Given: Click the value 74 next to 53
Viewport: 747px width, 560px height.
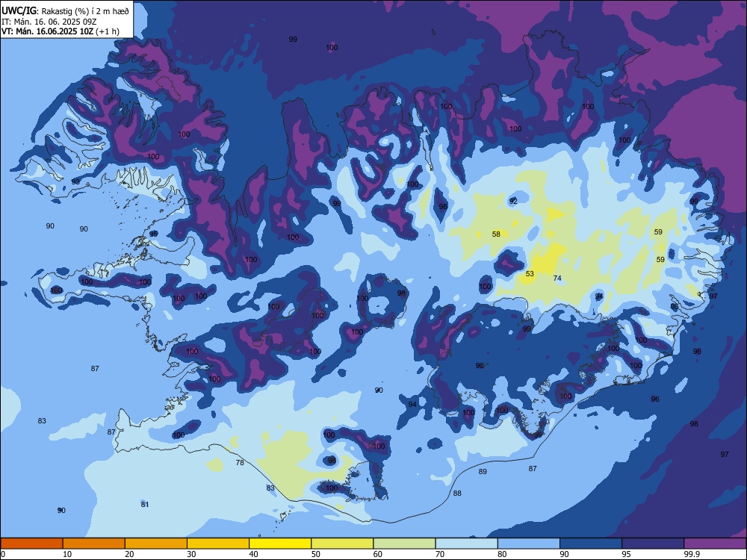Looking at the screenshot, I should coord(557,278).
